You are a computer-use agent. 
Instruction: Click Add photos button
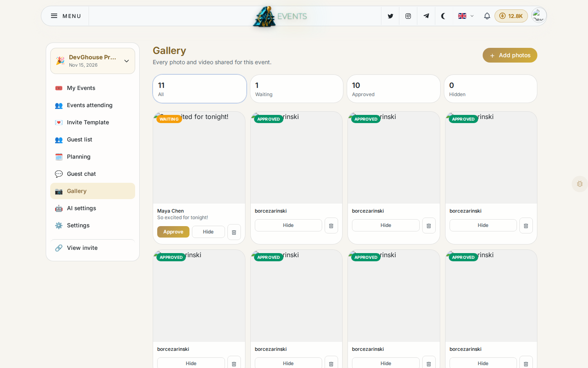pyautogui.click(x=510, y=55)
